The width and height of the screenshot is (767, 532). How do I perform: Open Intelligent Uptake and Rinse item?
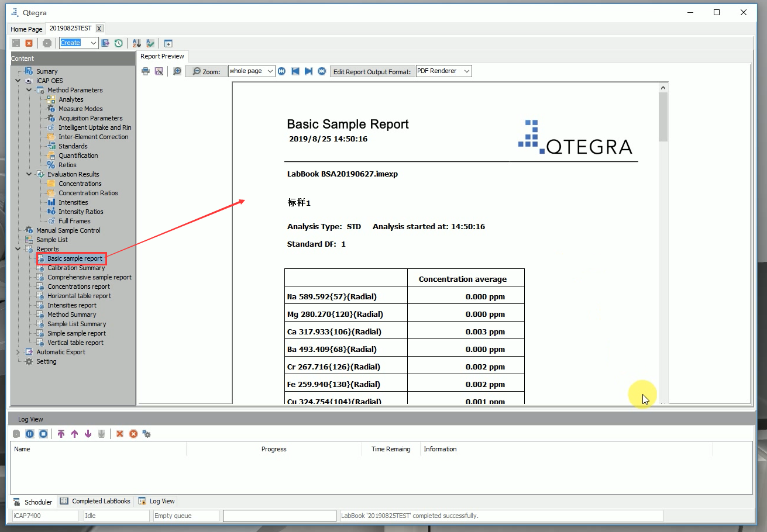point(95,127)
